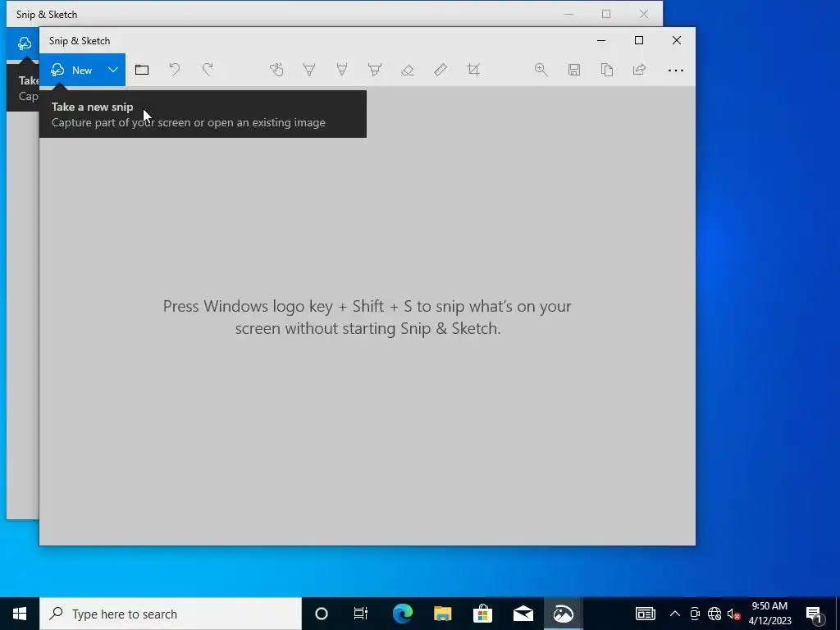Minimize the front Snip & Sketch window
The height and width of the screenshot is (630, 840).
point(601,40)
